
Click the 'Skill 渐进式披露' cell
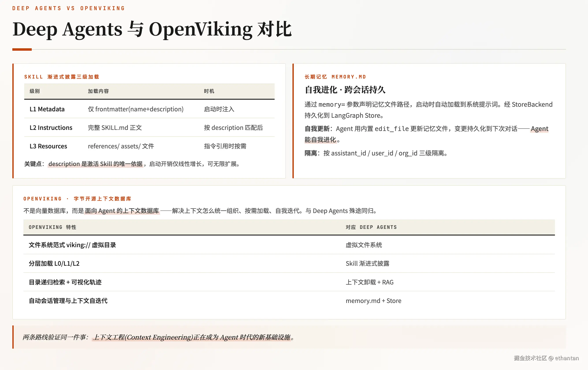point(367,263)
